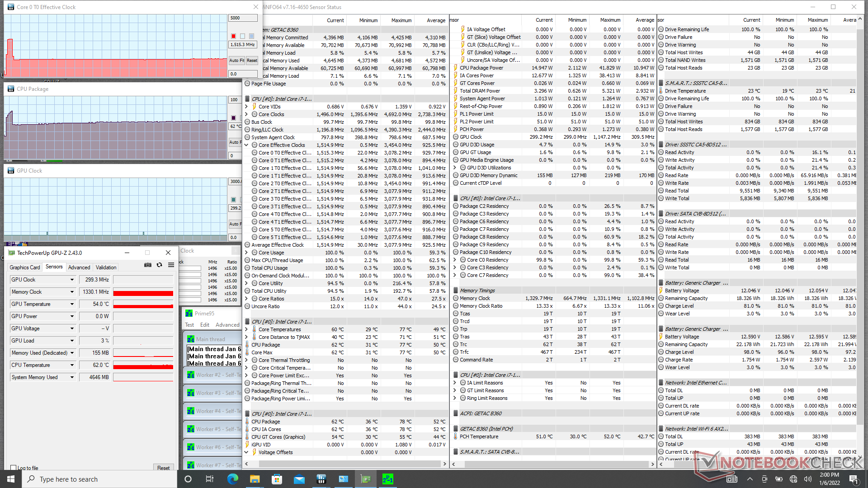This screenshot has height=488, width=868.
Task: Click Auto Fit on Core 0 graph
Action: click(236, 61)
